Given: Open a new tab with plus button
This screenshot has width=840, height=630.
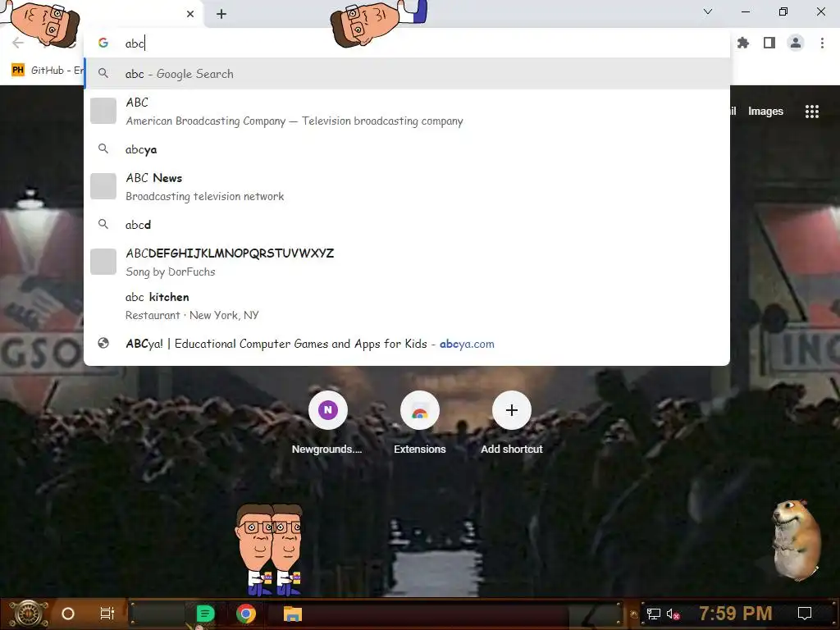Looking at the screenshot, I should point(221,14).
